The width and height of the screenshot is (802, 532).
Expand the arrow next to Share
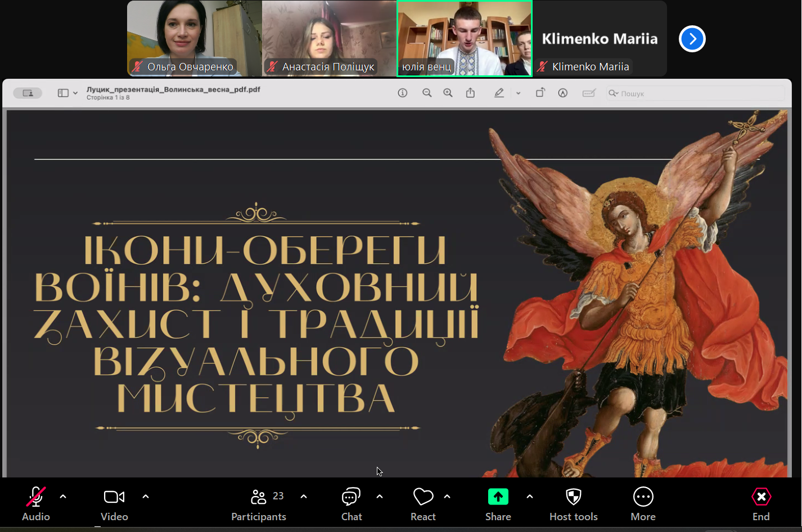(x=530, y=497)
